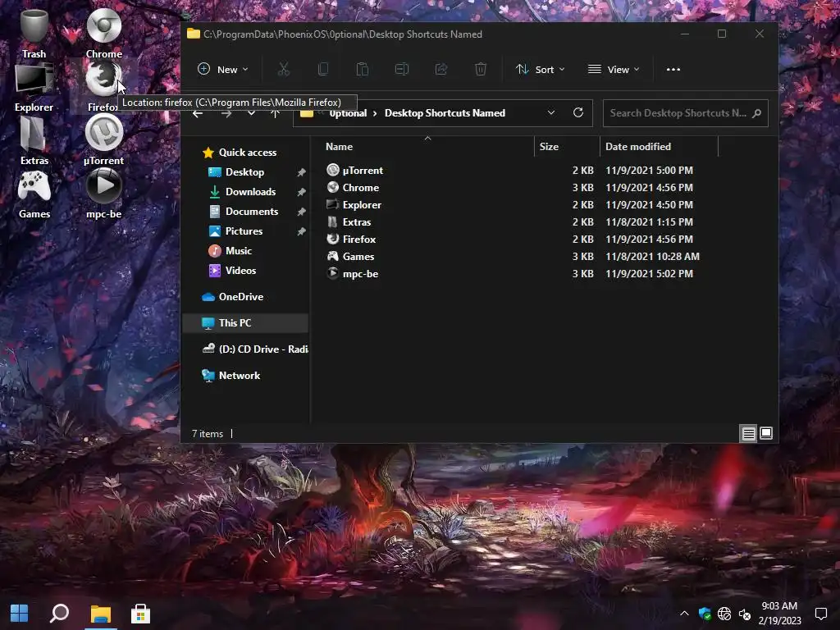Viewport: 840px width, 630px height.
Task: Click the Rename icon in toolbar
Action: pyautogui.click(x=402, y=69)
